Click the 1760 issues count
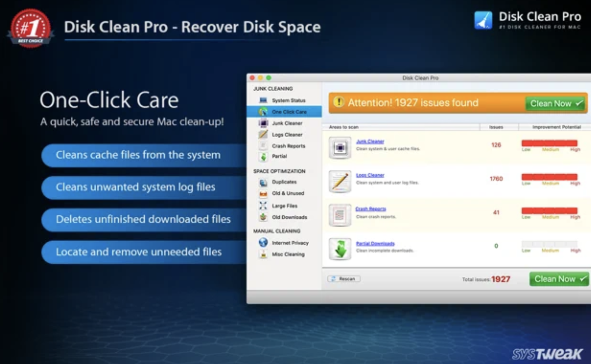Image resolution: width=591 pixels, height=364 pixels. pos(496,179)
